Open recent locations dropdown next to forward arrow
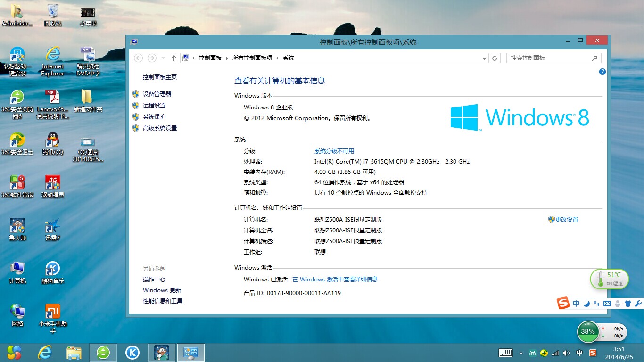 pos(163,58)
